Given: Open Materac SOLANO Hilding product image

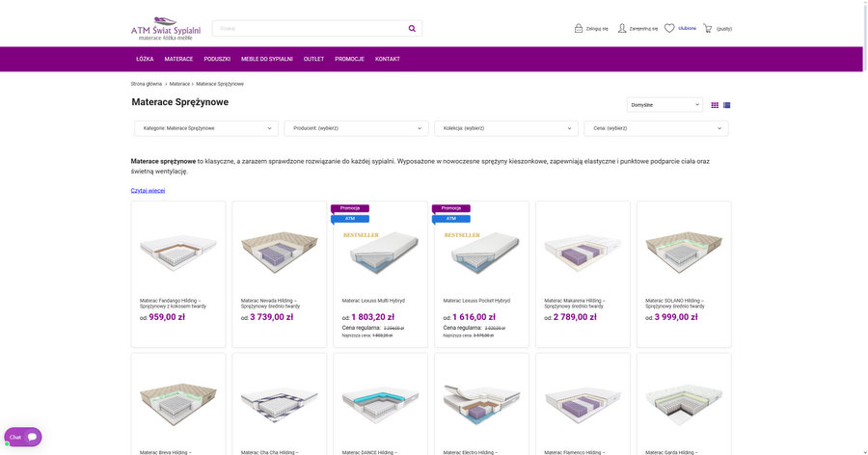Looking at the screenshot, I should pyautogui.click(x=684, y=252).
